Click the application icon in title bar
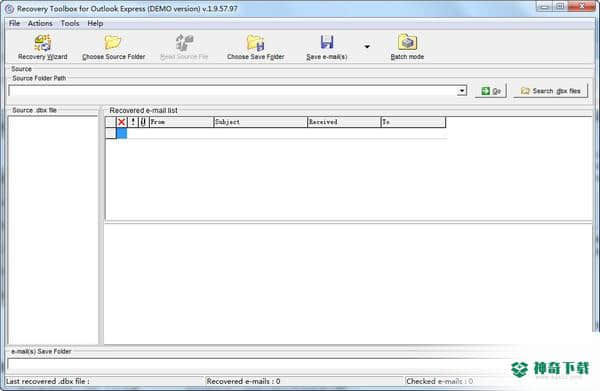 click(x=9, y=8)
